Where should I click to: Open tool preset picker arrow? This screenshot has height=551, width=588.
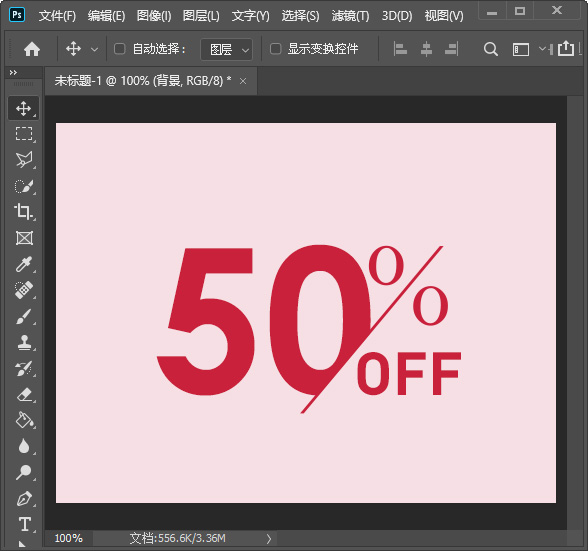(x=94, y=49)
